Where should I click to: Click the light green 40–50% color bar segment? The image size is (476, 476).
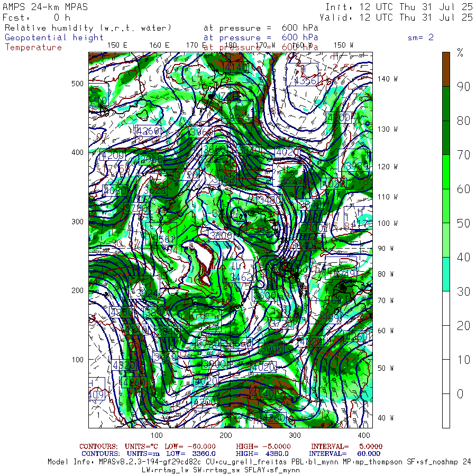coord(446,240)
